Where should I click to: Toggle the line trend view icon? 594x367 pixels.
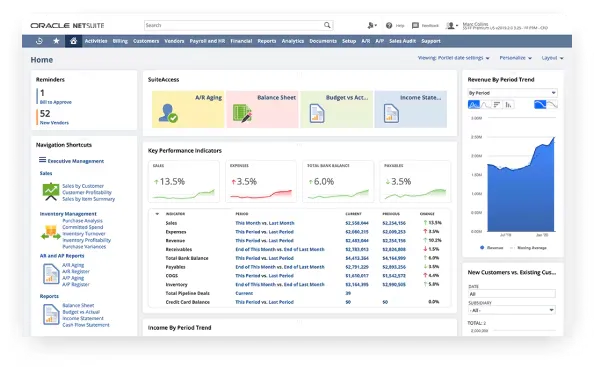(552, 104)
